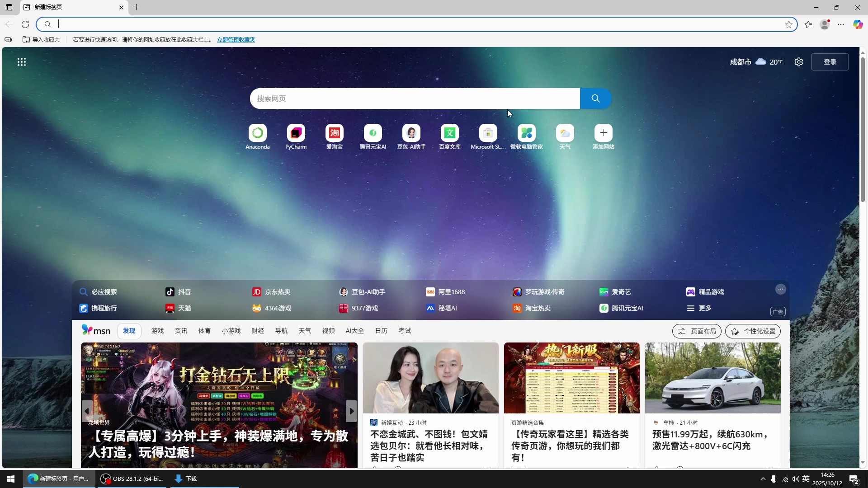This screenshot has height=488, width=868.
Task: Open page settings gear icon
Action: point(799,62)
